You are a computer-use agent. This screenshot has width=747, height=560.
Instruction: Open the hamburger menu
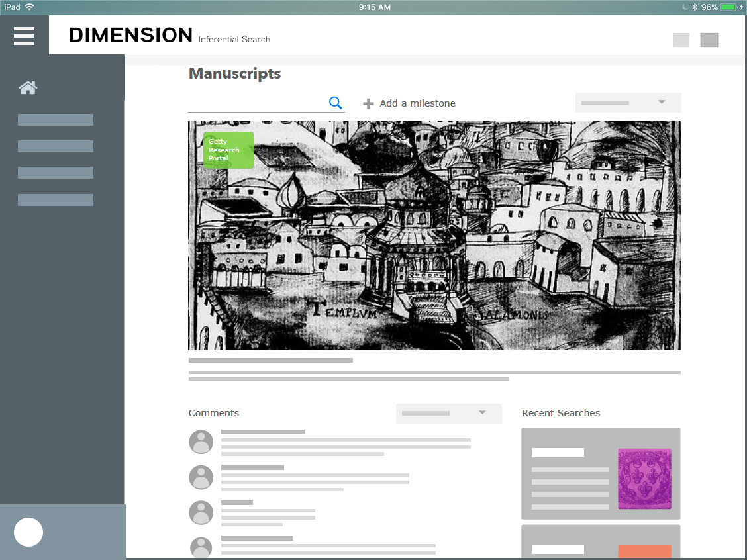24,36
